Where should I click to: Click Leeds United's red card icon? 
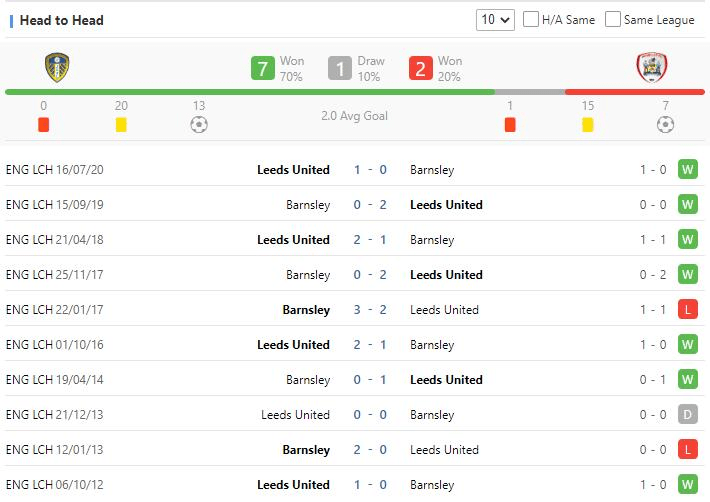coord(43,125)
